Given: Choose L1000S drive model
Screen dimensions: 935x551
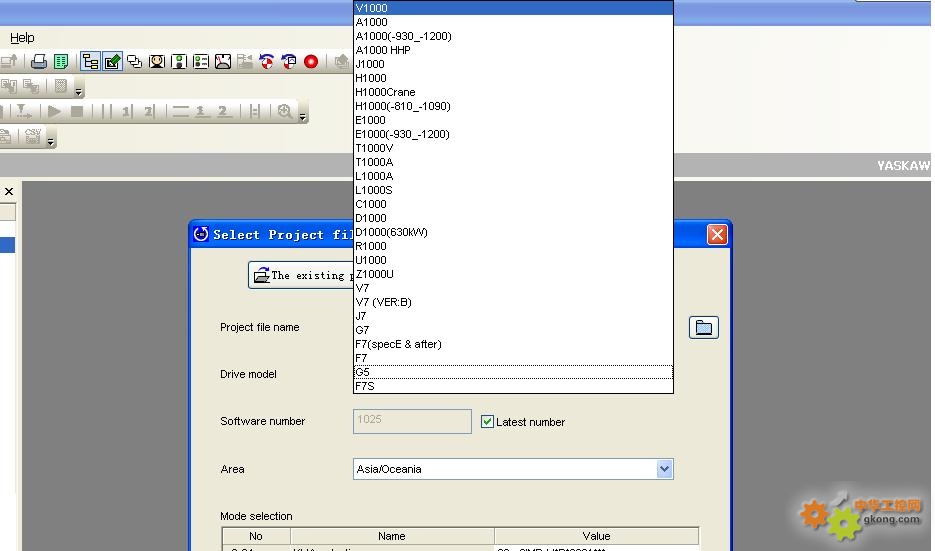Looking at the screenshot, I should tap(513, 190).
